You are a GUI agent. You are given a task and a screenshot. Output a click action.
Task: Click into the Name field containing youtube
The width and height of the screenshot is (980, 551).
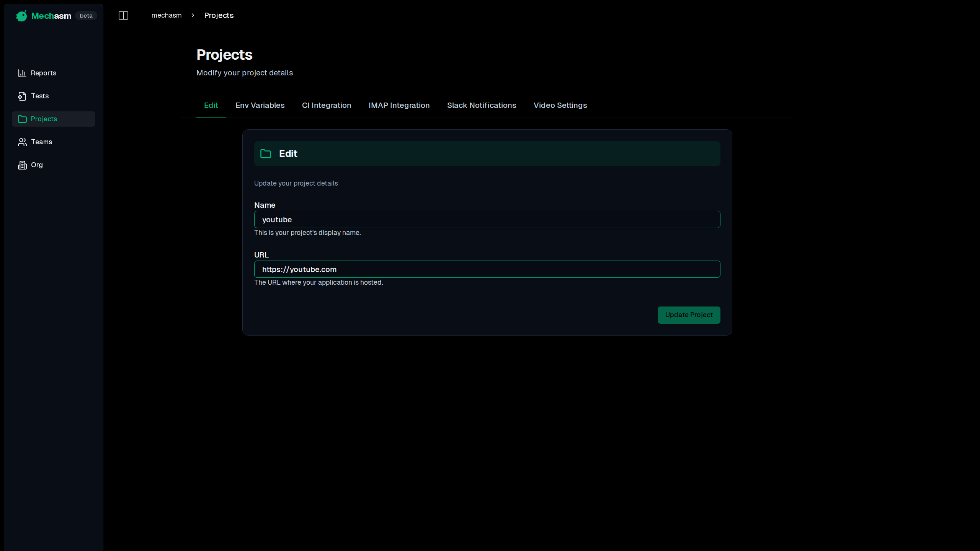click(487, 219)
